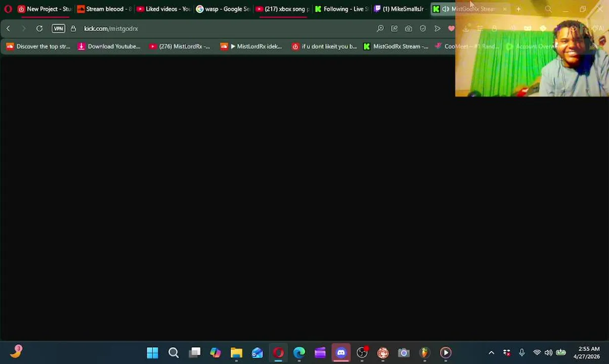Switch to the New Project tab

coord(45,9)
